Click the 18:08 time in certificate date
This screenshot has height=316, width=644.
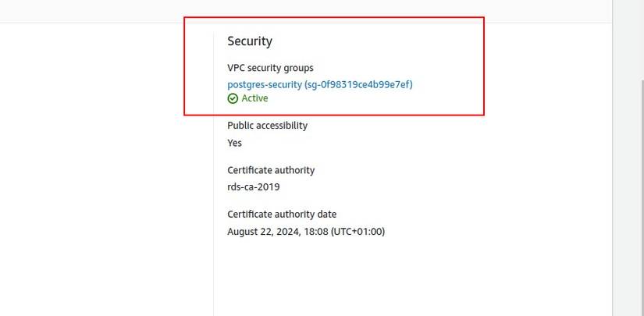click(x=316, y=232)
